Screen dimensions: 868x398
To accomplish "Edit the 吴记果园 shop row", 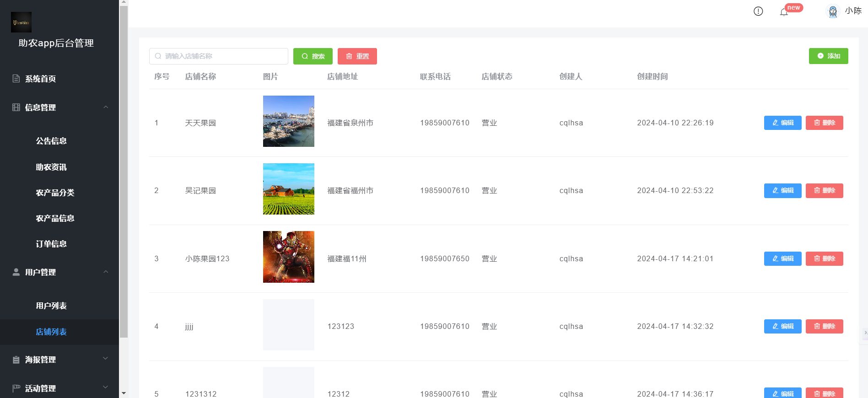I will (x=783, y=190).
